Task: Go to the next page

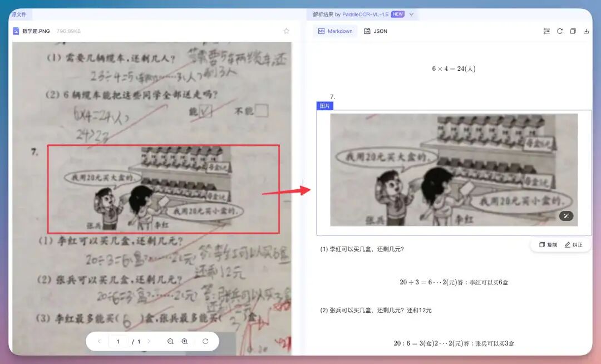Action: click(x=149, y=341)
